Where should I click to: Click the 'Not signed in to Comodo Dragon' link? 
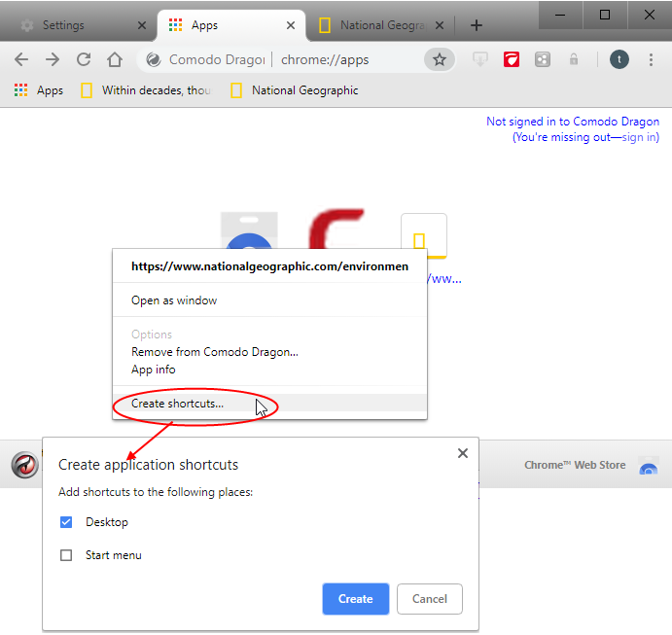pyautogui.click(x=573, y=122)
